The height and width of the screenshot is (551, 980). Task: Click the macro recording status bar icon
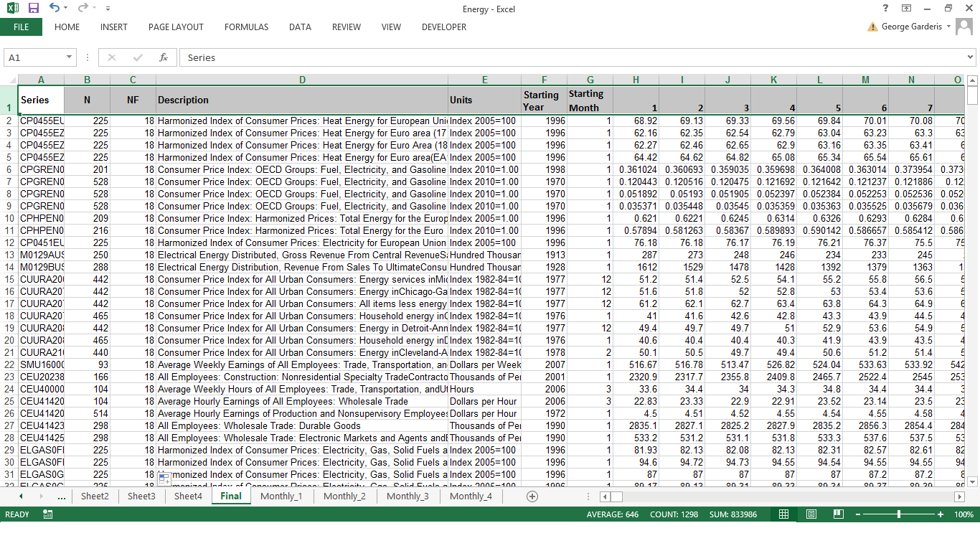click(x=47, y=514)
